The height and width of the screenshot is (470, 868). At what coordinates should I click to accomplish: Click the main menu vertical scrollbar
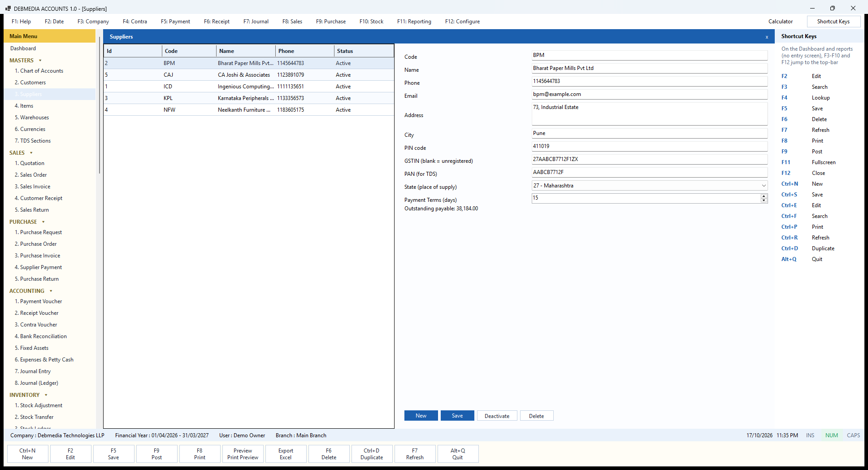coord(99,105)
